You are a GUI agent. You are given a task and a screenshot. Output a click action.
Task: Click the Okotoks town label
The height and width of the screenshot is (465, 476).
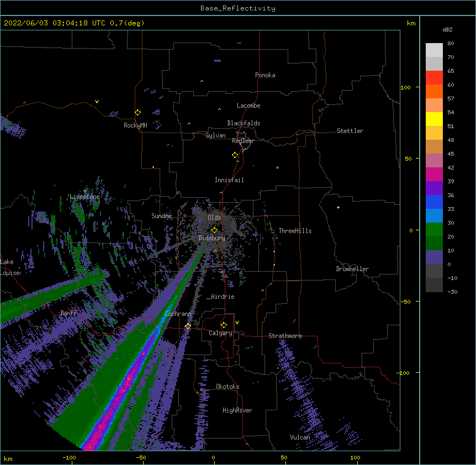228,387
